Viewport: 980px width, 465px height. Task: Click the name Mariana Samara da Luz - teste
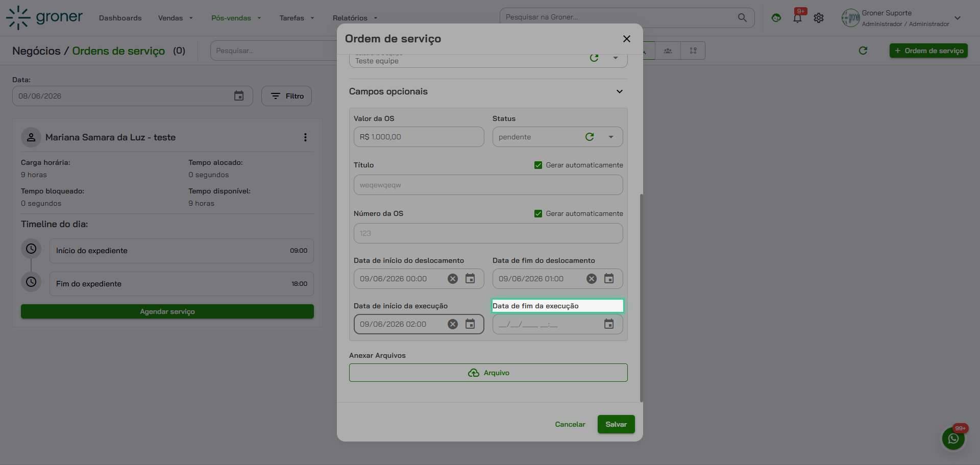110,137
